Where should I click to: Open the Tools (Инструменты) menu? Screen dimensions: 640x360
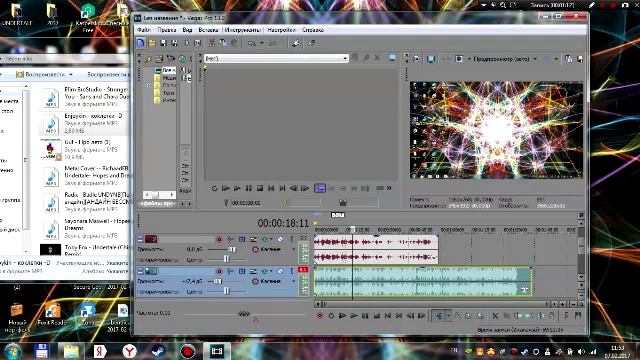pyautogui.click(x=242, y=30)
